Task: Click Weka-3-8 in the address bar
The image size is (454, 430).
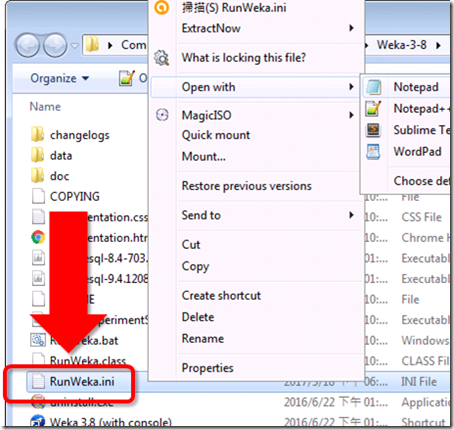Action: click(x=402, y=45)
